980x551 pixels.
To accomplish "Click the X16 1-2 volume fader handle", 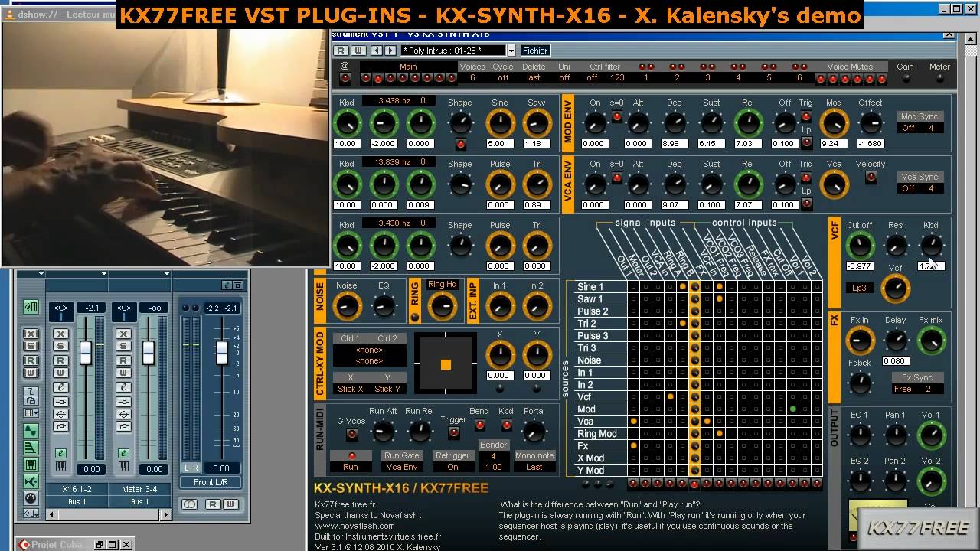I will pos(86,353).
